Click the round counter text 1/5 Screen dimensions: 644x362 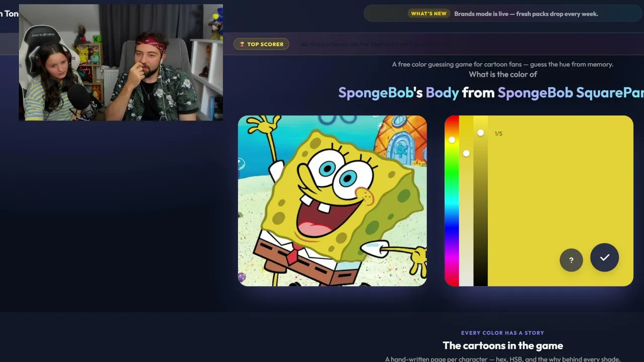(499, 134)
